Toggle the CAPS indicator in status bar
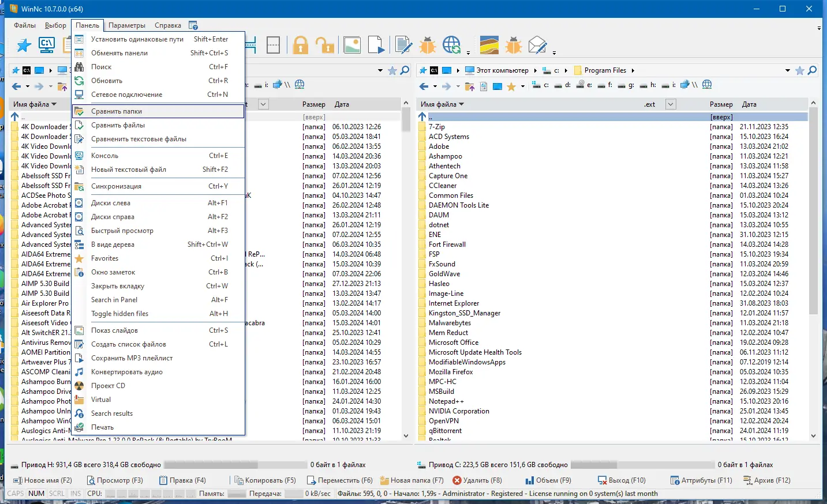827x504 pixels. 16,494
